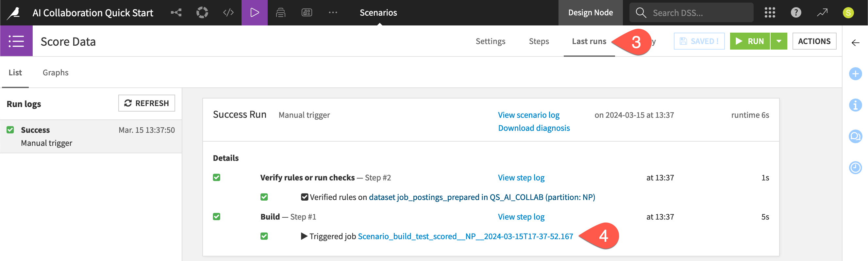Screen dimensions: 868x261
Task: Expand the Triggered job disclosure triangle
Action: tap(304, 236)
